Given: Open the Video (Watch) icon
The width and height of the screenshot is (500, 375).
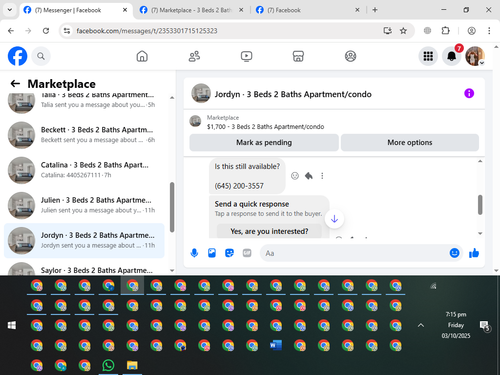Looking at the screenshot, I should (x=246, y=56).
